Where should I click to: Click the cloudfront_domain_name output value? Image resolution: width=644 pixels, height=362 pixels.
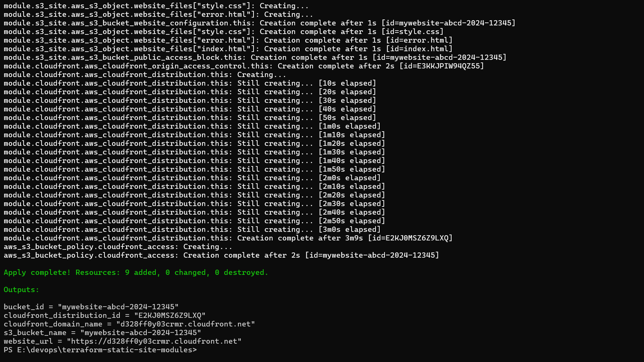pyautogui.click(x=185, y=324)
